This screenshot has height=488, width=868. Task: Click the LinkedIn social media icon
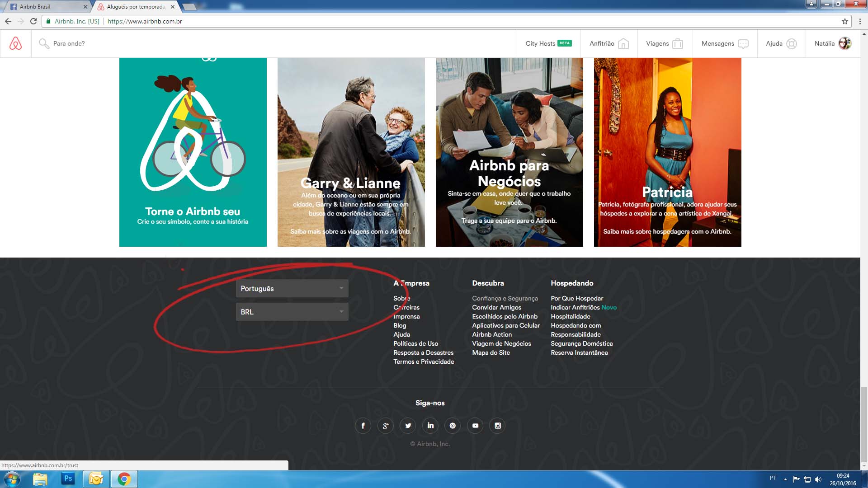430,426
